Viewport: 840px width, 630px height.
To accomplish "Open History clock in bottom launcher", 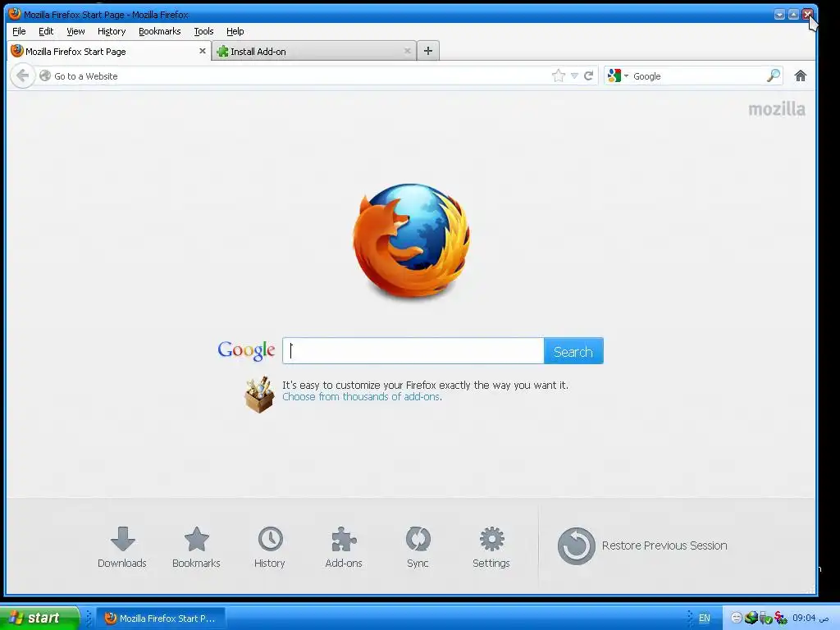I will pyautogui.click(x=270, y=547).
